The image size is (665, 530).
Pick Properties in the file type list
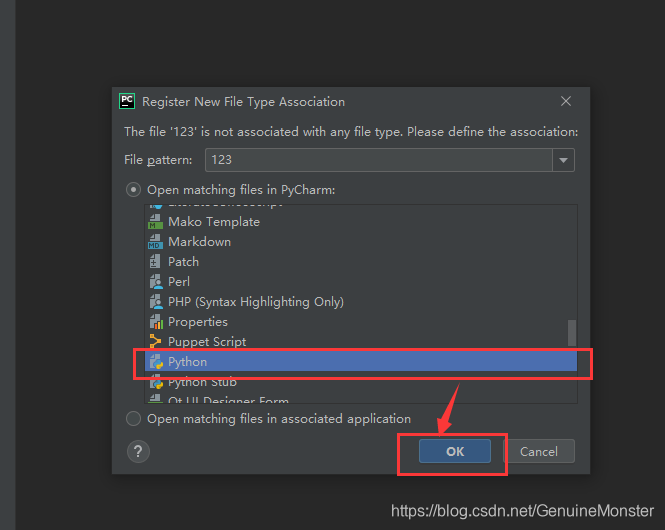[x=360, y=322]
